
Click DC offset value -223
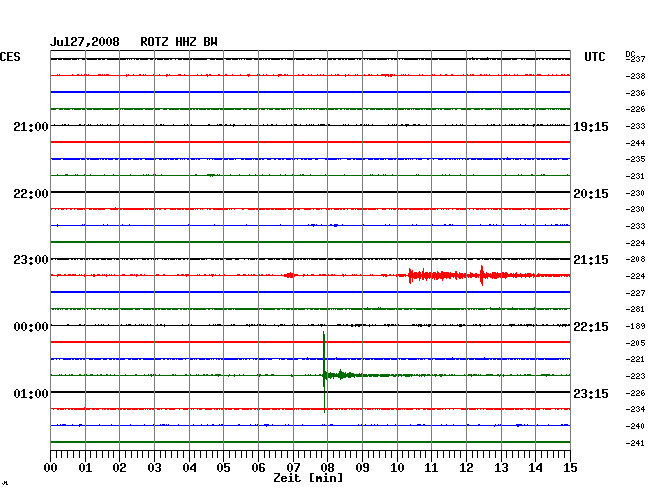pos(635,376)
